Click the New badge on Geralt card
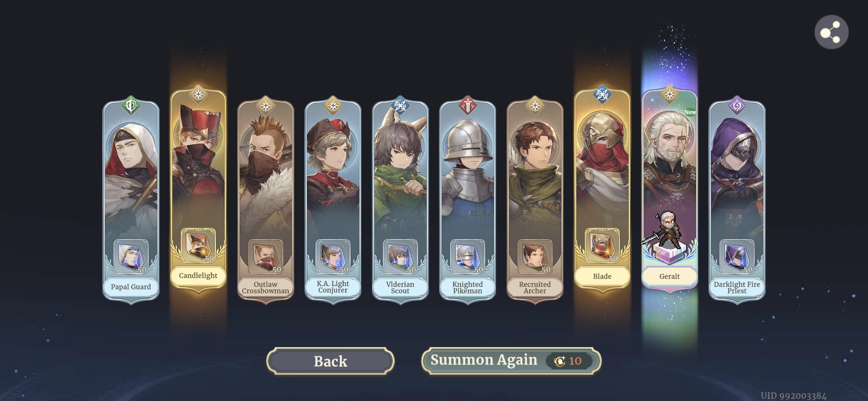The height and width of the screenshot is (401, 868). (690, 112)
